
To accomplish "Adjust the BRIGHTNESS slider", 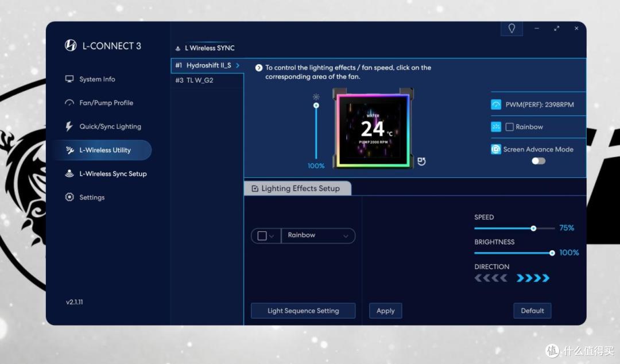I will tap(514, 253).
